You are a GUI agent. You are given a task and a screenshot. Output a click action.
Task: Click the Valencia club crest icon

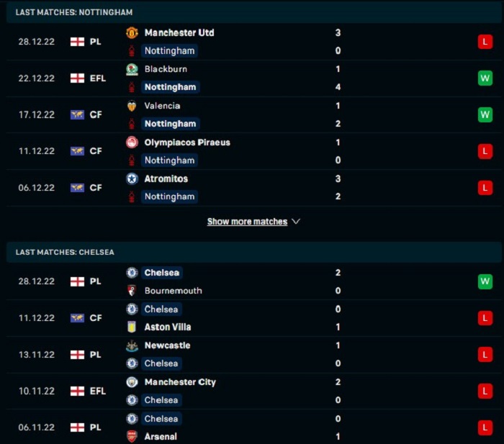tap(132, 106)
